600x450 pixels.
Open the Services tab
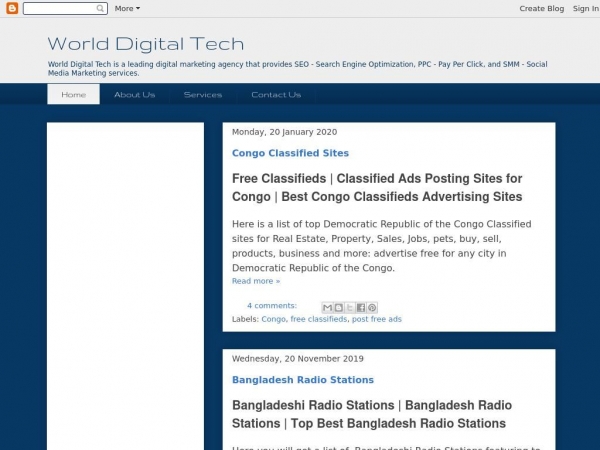[203, 95]
